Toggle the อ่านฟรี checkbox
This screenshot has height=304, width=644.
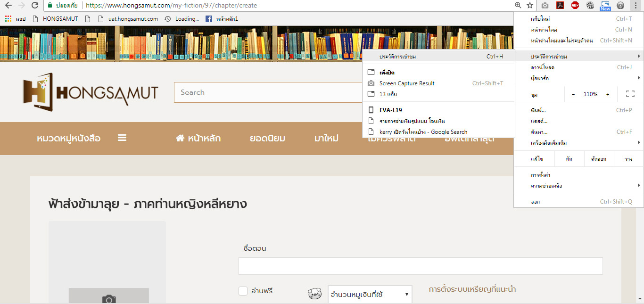[243, 291]
